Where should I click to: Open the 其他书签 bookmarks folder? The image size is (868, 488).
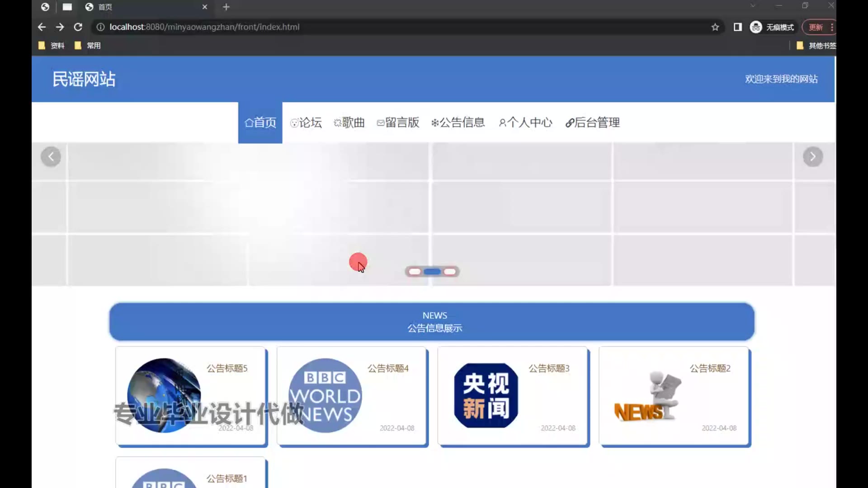pos(816,45)
